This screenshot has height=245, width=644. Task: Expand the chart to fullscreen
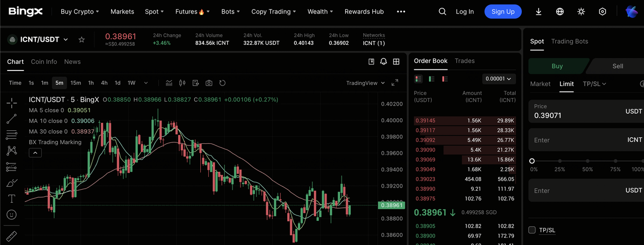[x=395, y=83]
